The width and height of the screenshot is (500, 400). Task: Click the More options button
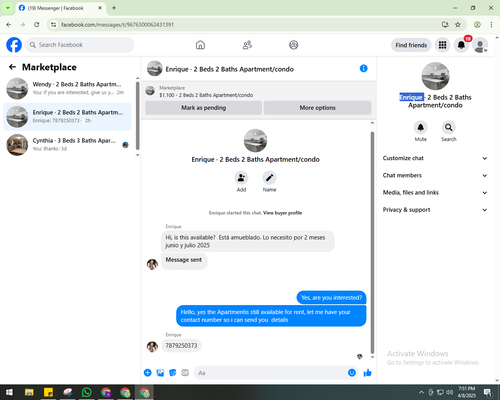coord(317,108)
